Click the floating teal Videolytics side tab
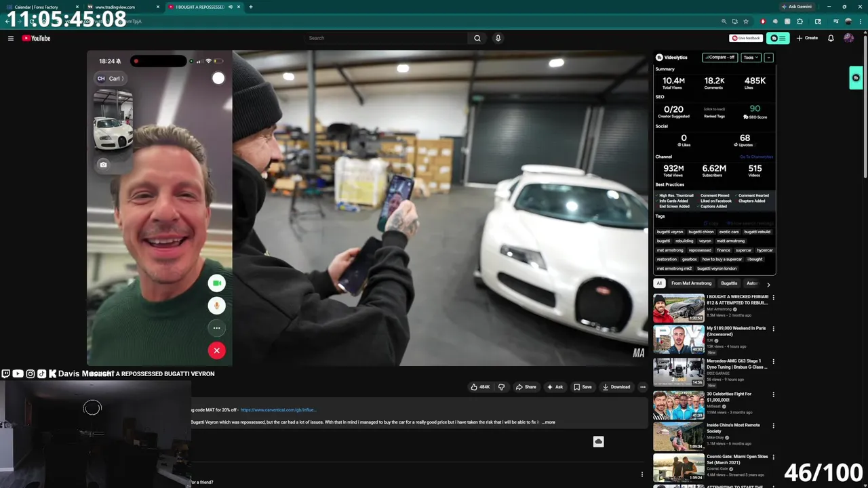Screen dimensions: 868x488 click(856, 78)
